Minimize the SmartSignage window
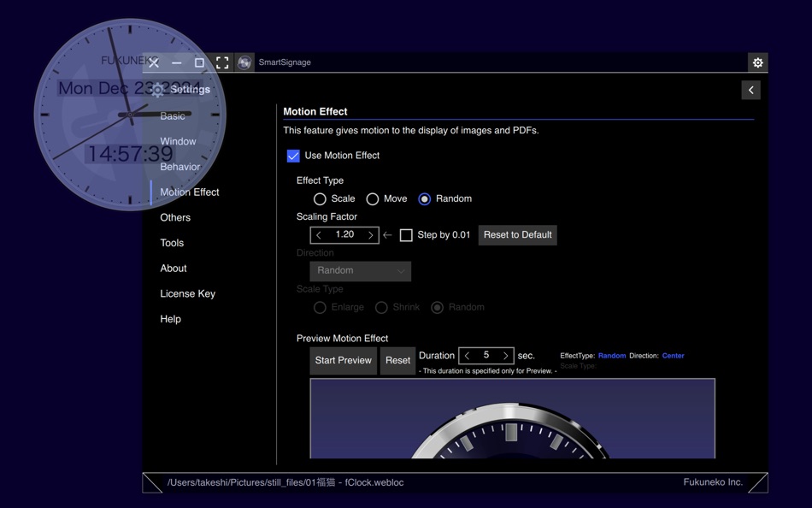This screenshot has height=508, width=812. 177,62
